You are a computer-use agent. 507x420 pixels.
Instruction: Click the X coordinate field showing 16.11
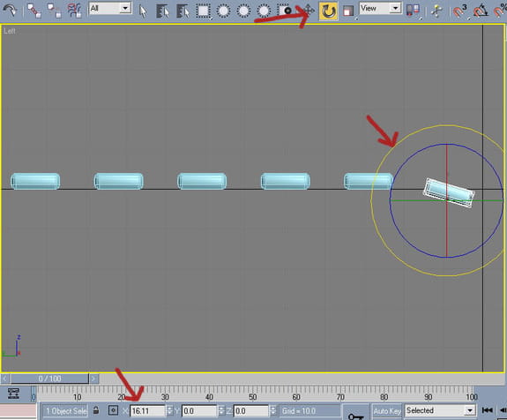coord(147,411)
